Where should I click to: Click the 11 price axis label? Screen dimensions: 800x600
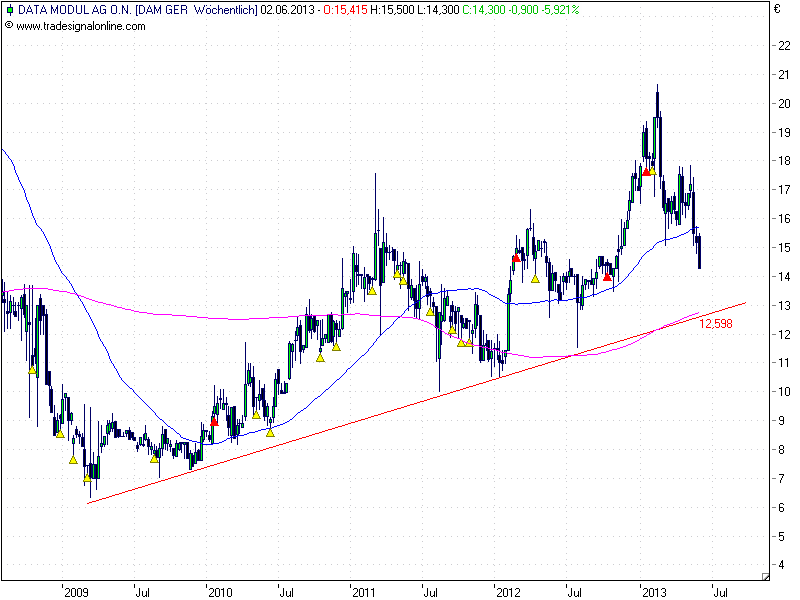click(784, 363)
